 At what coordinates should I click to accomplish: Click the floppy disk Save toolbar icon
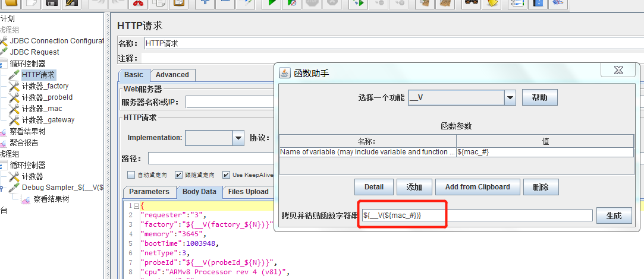(x=51, y=3)
